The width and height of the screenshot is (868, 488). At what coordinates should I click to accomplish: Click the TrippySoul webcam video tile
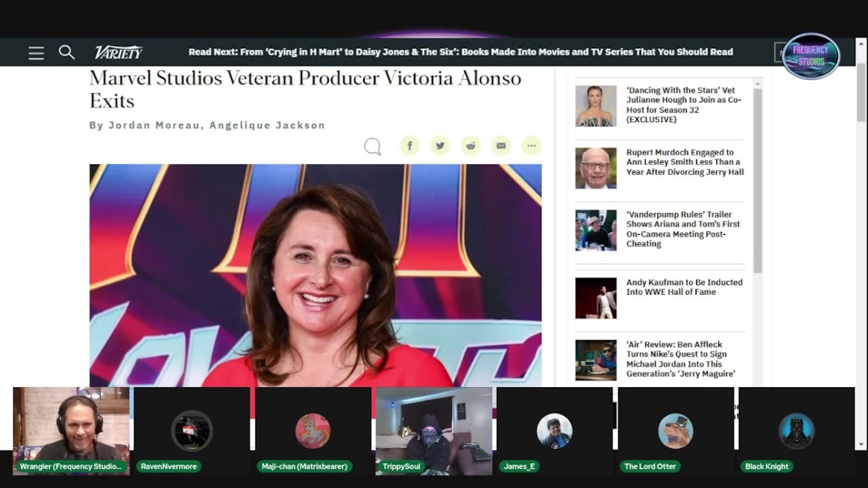click(x=434, y=431)
